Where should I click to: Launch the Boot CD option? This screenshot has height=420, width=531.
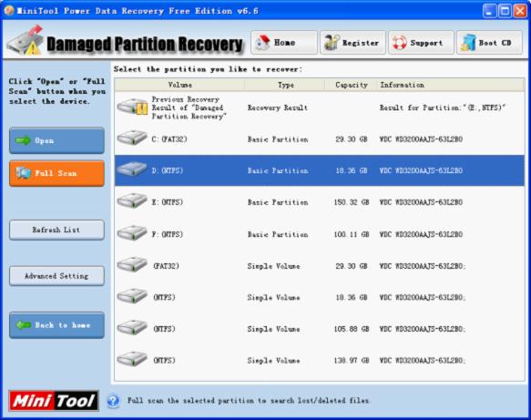(489, 43)
